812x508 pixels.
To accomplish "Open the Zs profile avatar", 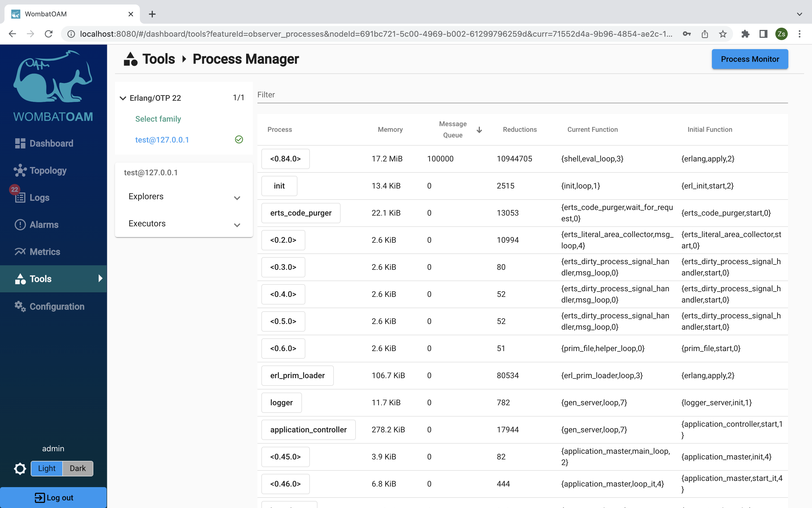I will click(782, 34).
